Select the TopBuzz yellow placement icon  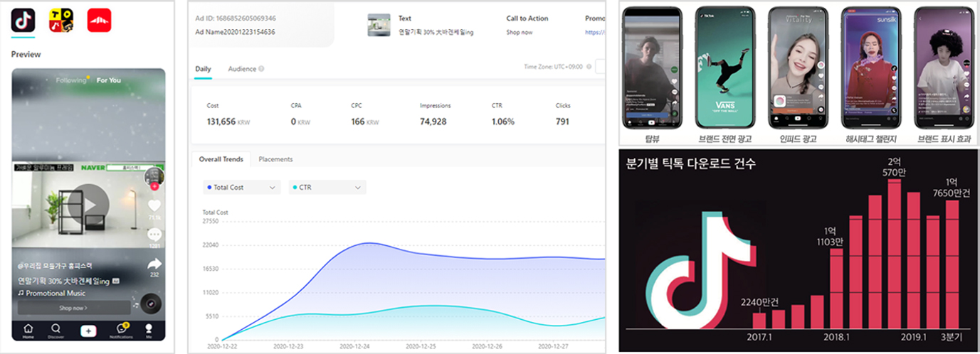tap(61, 21)
